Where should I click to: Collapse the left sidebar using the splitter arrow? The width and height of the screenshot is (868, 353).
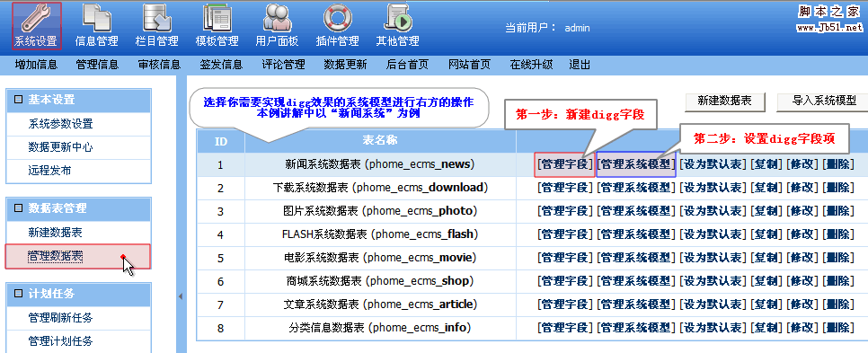[x=181, y=296]
